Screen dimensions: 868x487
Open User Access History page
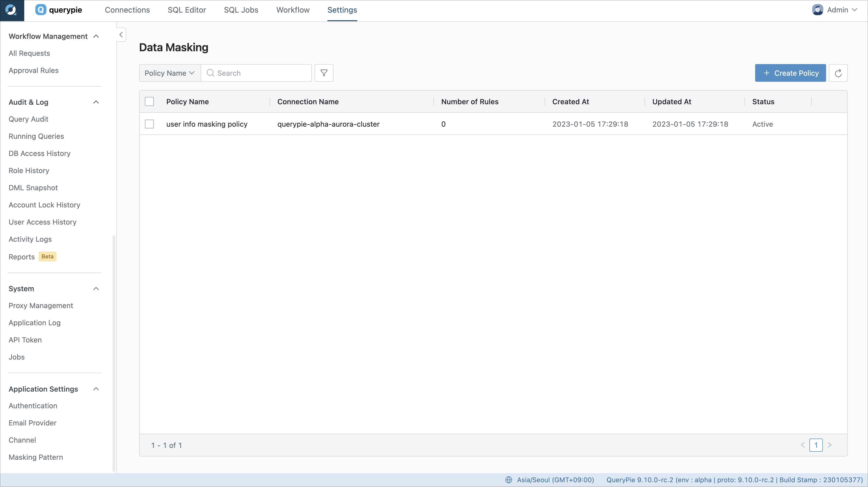point(43,222)
